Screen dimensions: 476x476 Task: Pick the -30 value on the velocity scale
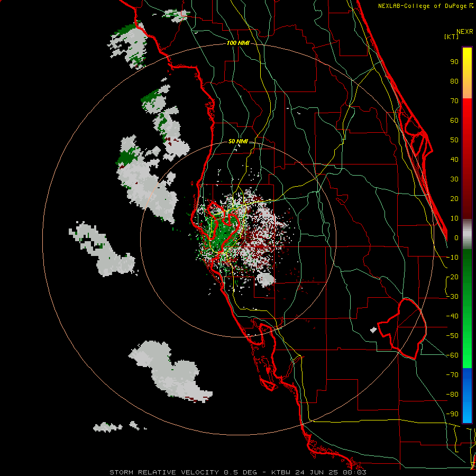pyautogui.click(x=452, y=297)
